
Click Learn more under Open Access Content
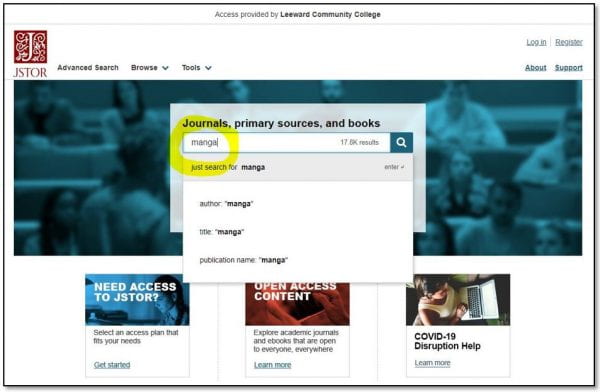[272, 365]
